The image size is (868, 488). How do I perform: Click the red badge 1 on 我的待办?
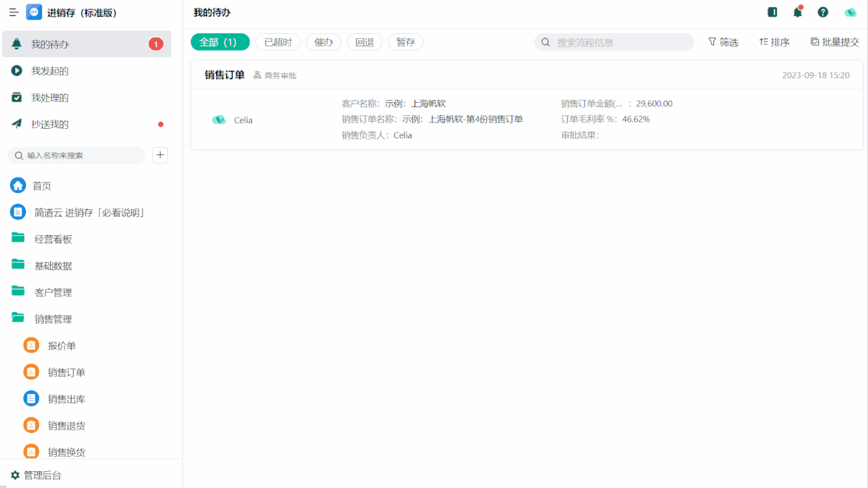(156, 44)
